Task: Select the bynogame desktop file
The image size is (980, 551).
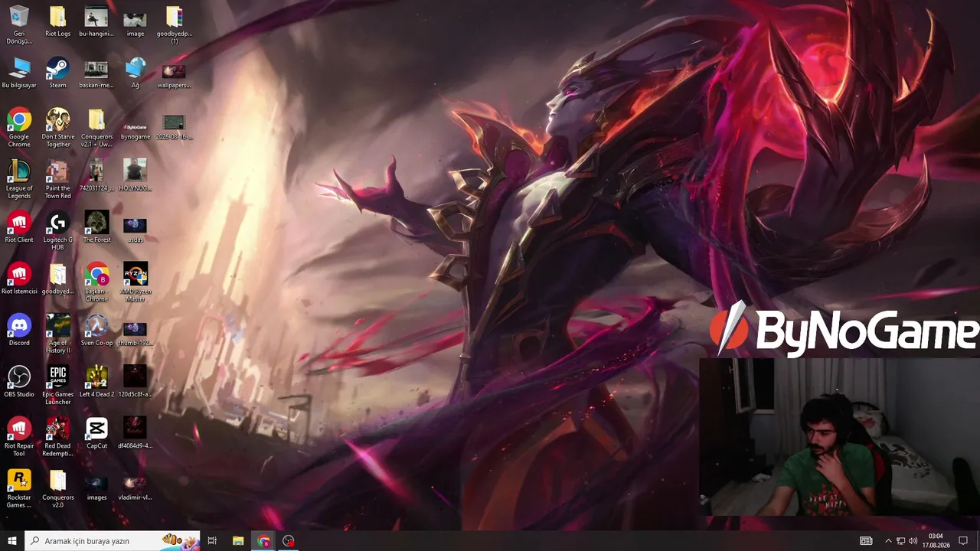Action: (135, 126)
